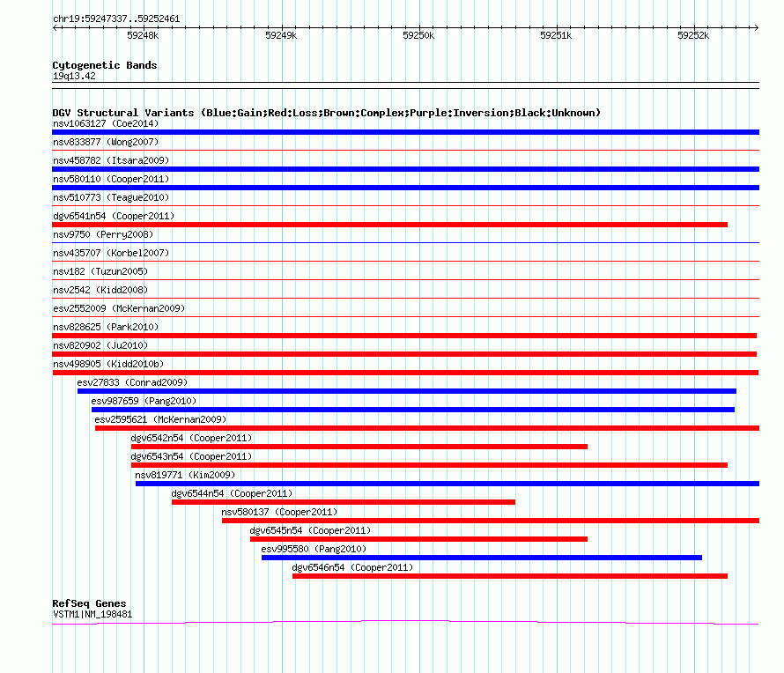
Task: Click the esv995580 (Pang2010) blue gain bar
Action: coord(482,558)
